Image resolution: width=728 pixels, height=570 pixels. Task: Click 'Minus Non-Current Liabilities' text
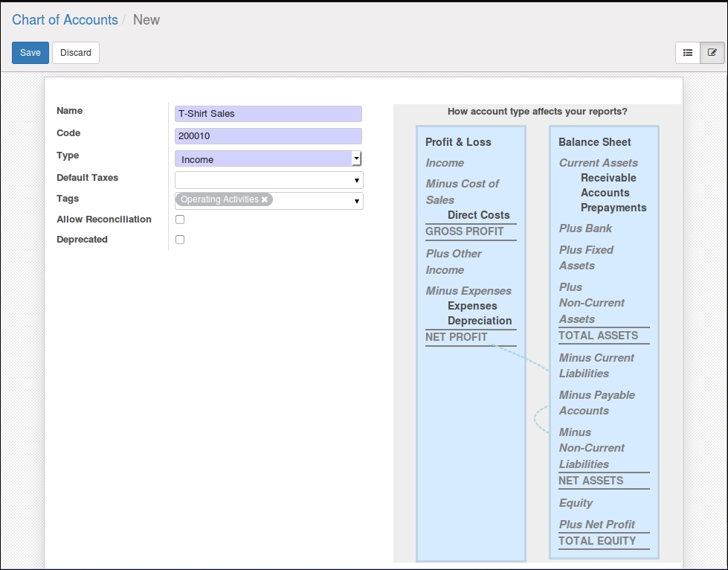[591, 448]
